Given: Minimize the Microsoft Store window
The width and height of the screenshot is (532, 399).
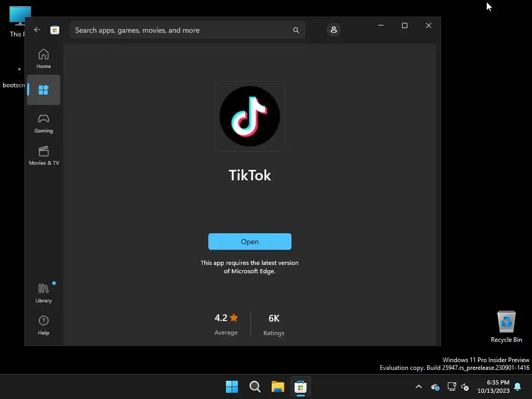Looking at the screenshot, I should click(381, 25).
